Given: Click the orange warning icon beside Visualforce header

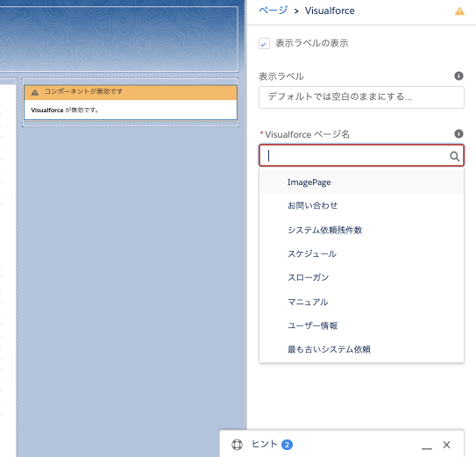Looking at the screenshot, I should click(459, 11).
